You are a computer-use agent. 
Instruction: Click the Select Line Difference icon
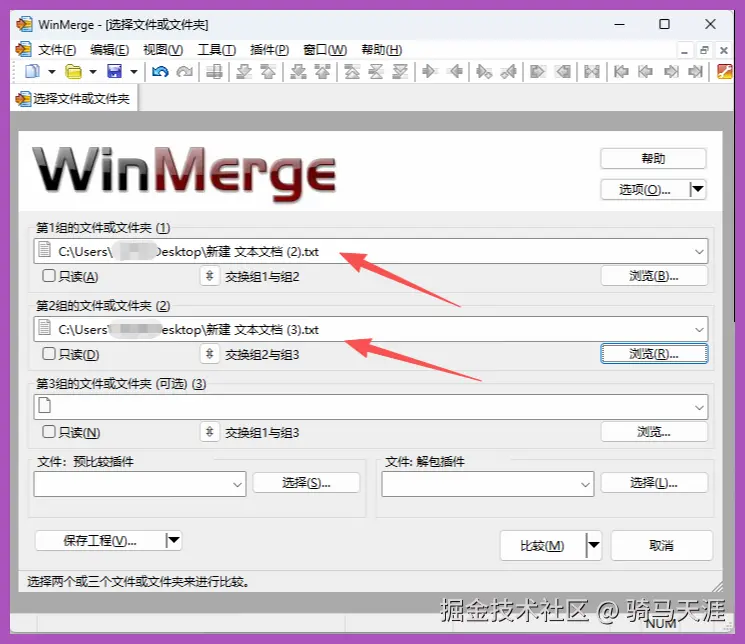[214, 72]
